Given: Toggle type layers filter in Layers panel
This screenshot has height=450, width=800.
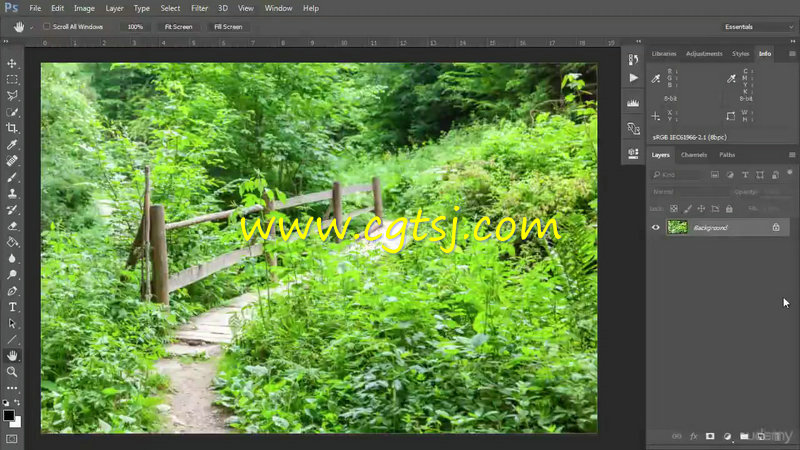Looking at the screenshot, I should [x=745, y=175].
